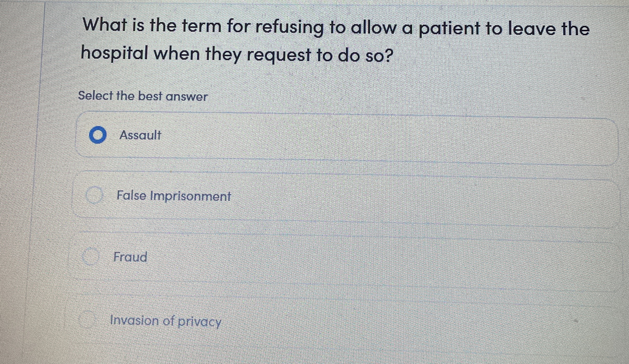Choose the False Imprisonment radio circle
Image resolution: width=629 pixels, height=364 pixels.
click(x=94, y=195)
